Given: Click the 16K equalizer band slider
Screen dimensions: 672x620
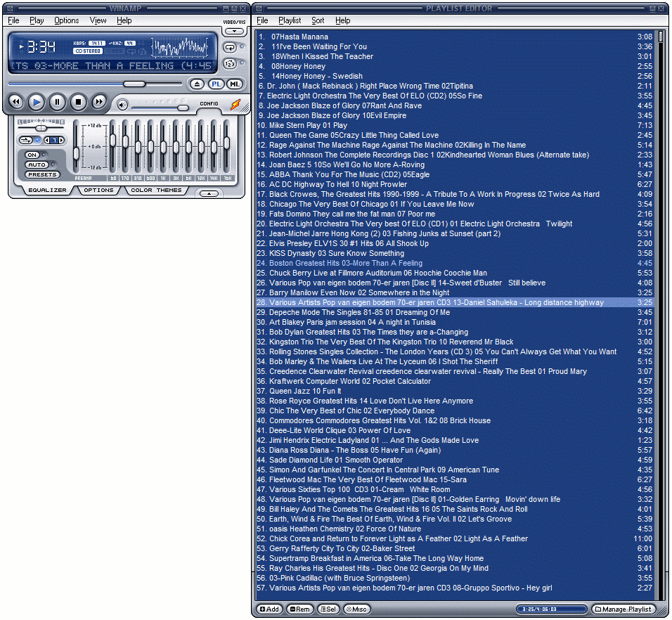Looking at the screenshot, I should coord(227,142).
